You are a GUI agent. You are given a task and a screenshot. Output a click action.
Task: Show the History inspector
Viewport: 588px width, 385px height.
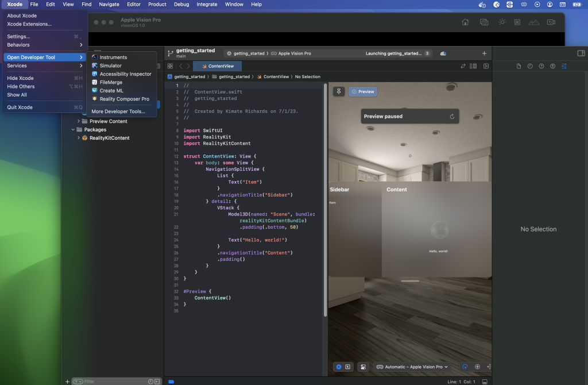point(530,66)
